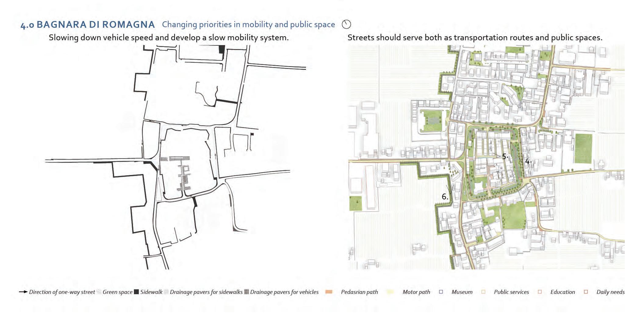644x314 pixels.
Task: Click the 'Museum' legend text
Action: click(462, 292)
